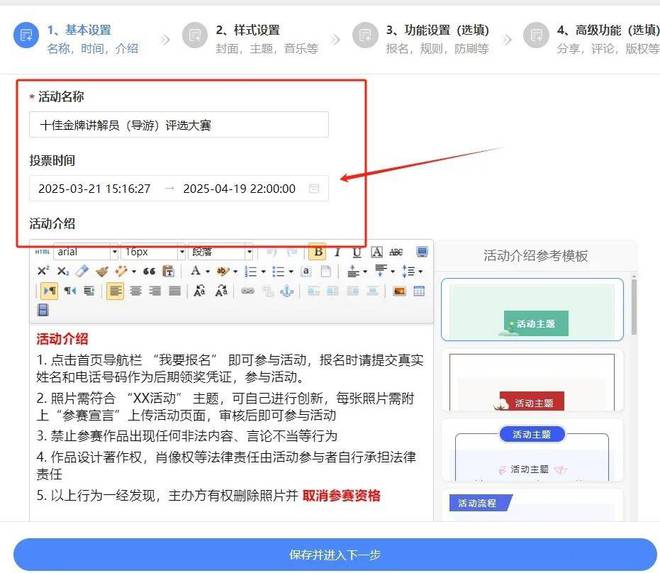Click paste as plain text icon

coord(168,271)
